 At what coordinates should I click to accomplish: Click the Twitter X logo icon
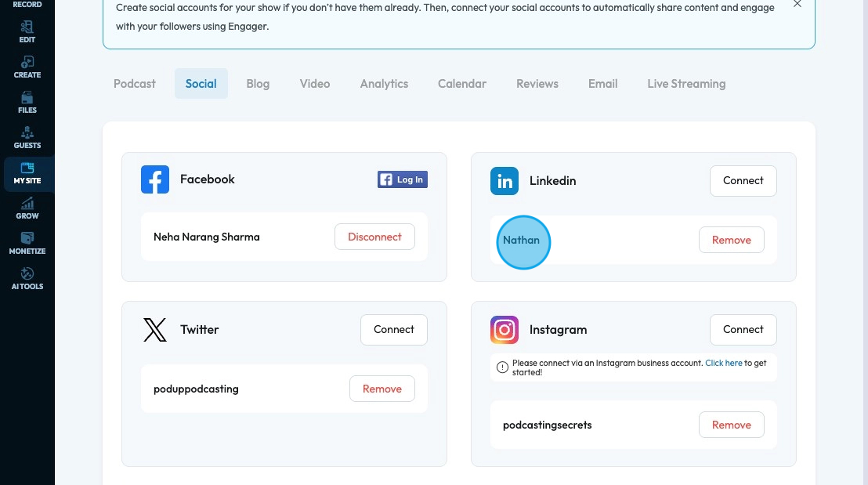coord(155,330)
